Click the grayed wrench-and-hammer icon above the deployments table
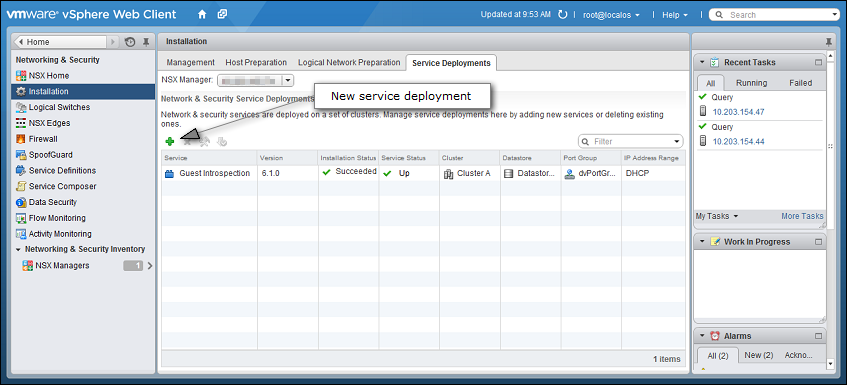Viewport: 847px width, 385px height. (x=204, y=141)
